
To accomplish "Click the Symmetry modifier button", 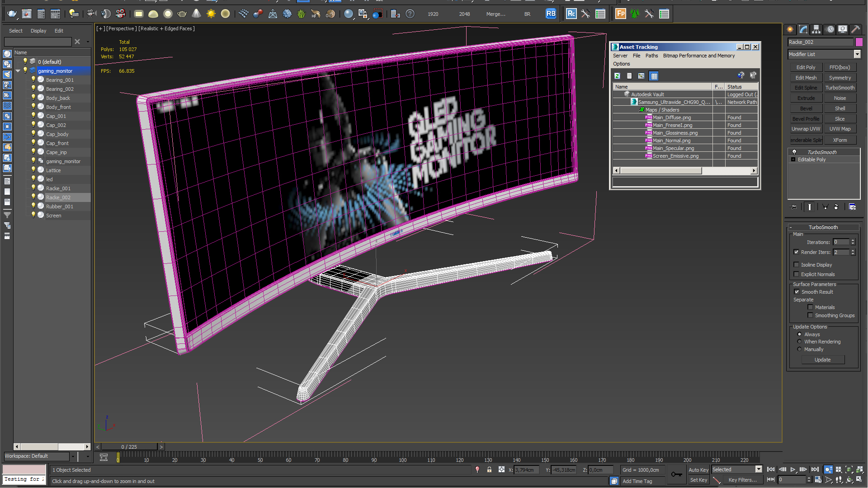I will (x=840, y=78).
